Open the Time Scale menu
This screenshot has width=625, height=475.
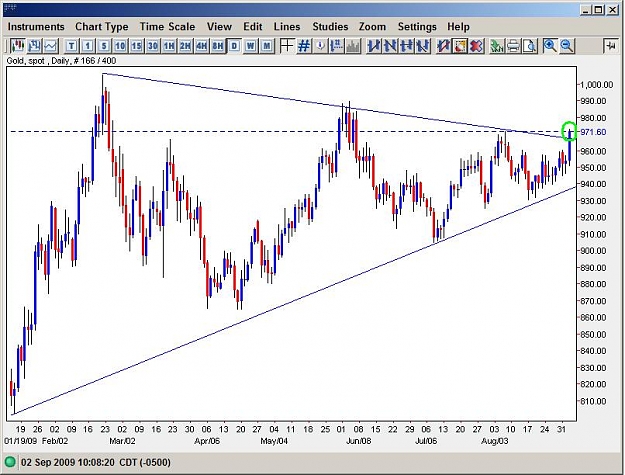pyautogui.click(x=167, y=27)
